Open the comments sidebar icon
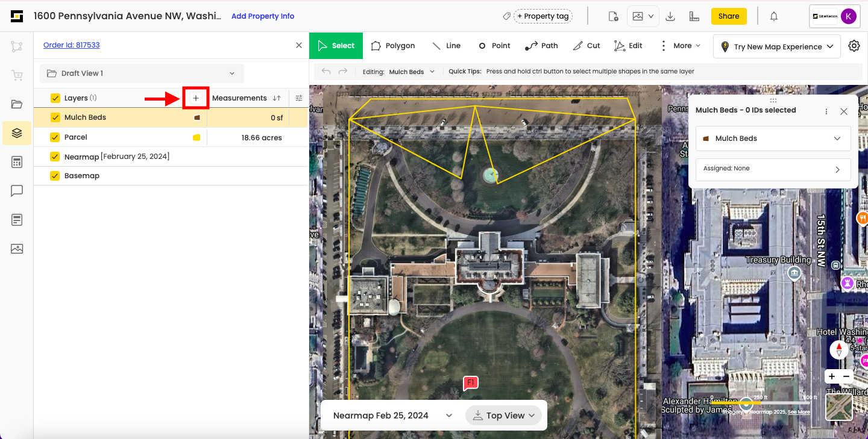868x439 pixels. [17, 191]
